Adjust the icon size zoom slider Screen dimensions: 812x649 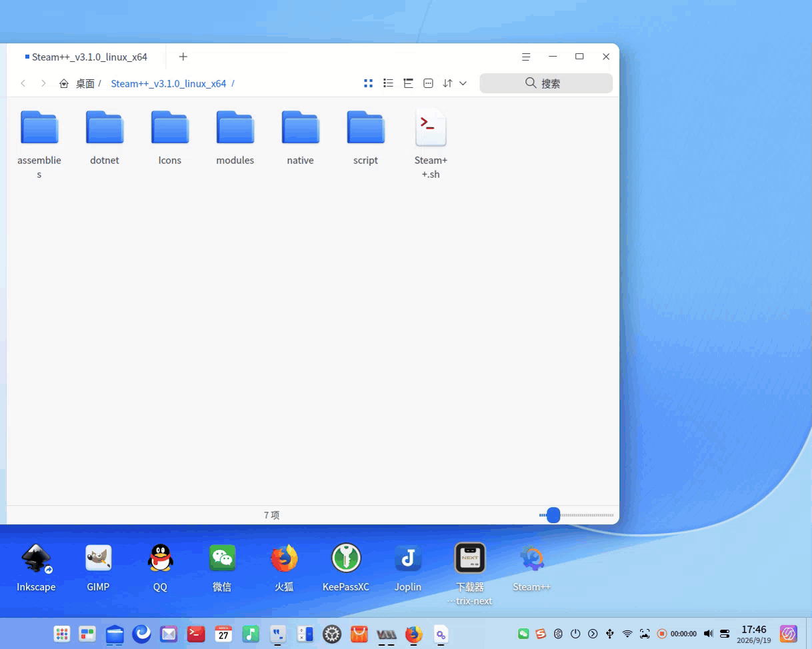(553, 515)
